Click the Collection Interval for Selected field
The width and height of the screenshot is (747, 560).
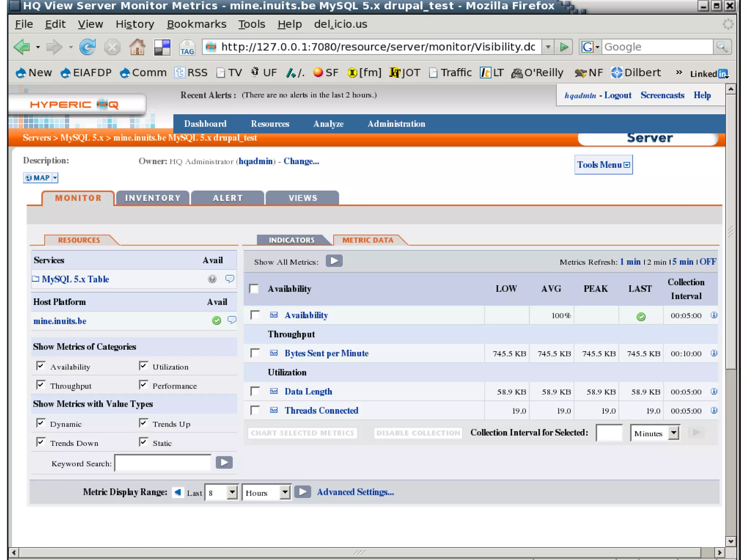pos(608,433)
